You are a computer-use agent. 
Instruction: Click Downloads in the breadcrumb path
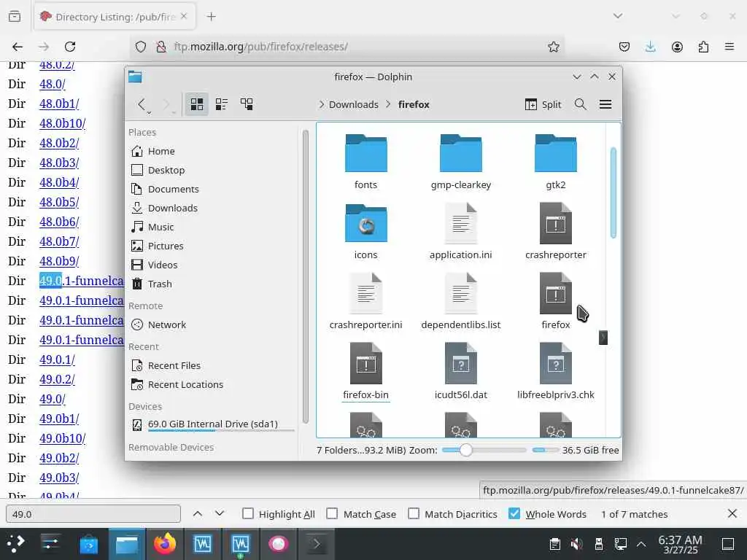pos(354,105)
